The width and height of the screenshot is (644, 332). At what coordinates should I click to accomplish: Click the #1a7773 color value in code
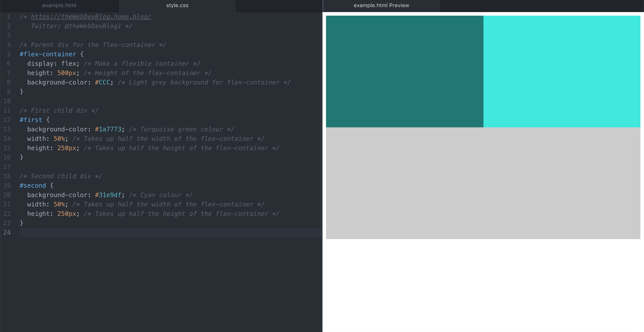coord(108,129)
